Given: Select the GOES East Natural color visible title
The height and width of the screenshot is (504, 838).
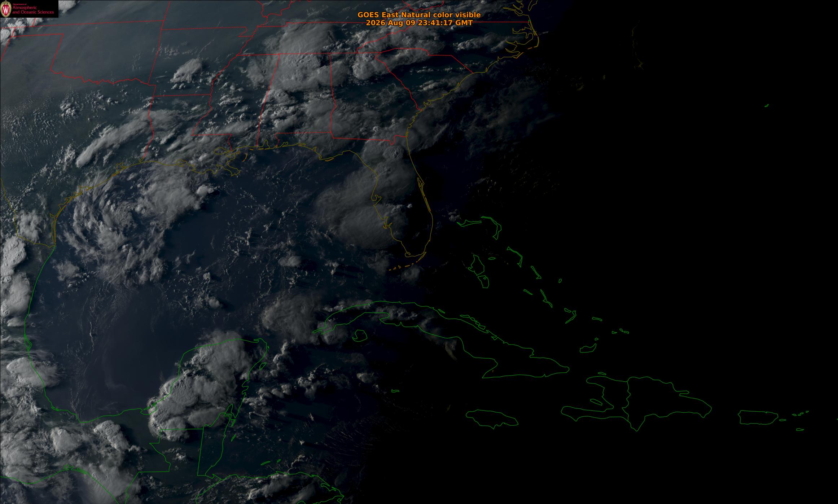Looking at the screenshot, I should pyautogui.click(x=419, y=15).
